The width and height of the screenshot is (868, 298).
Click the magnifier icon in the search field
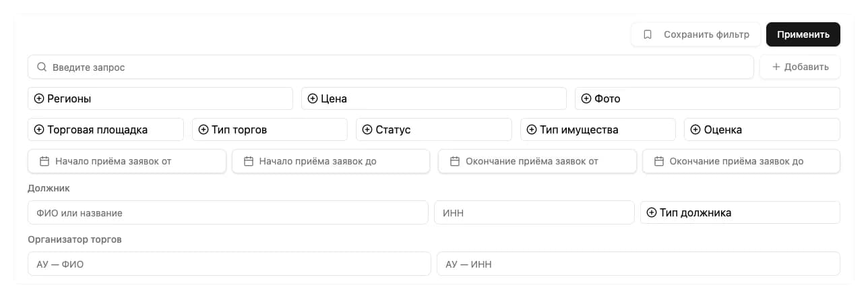point(42,67)
